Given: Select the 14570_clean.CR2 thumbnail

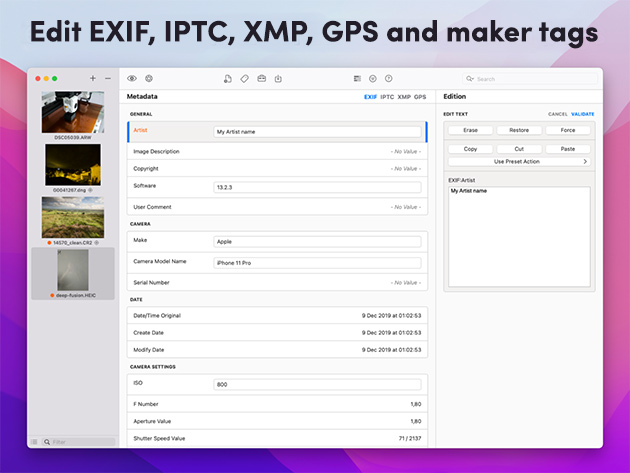Looking at the screenshot, I should tap(73, 217).
